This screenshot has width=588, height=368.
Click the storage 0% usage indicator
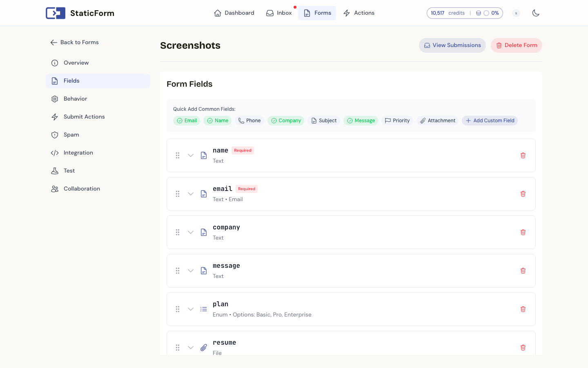click(488, 13)
